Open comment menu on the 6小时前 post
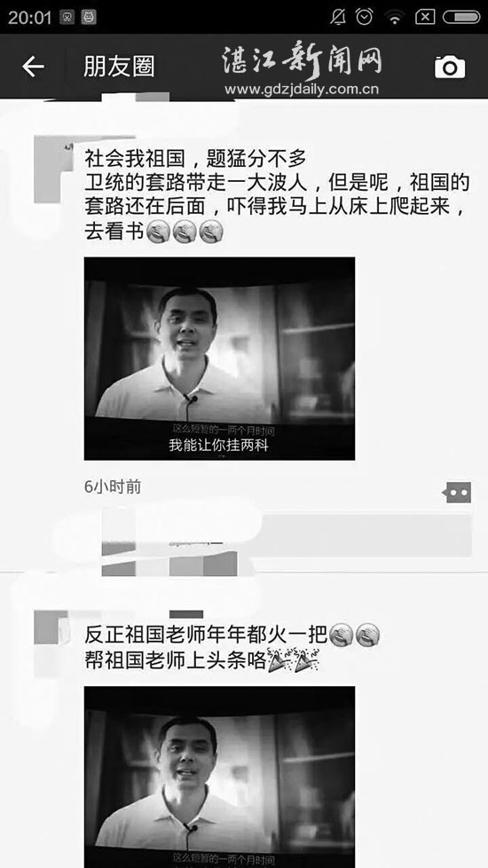This screenshot has width=488, height=868. coord(457,492)
